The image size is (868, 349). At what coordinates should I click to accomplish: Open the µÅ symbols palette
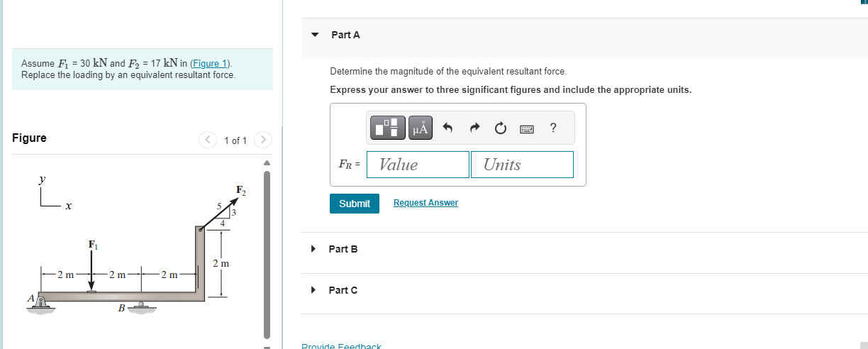(x=421, y=128)
